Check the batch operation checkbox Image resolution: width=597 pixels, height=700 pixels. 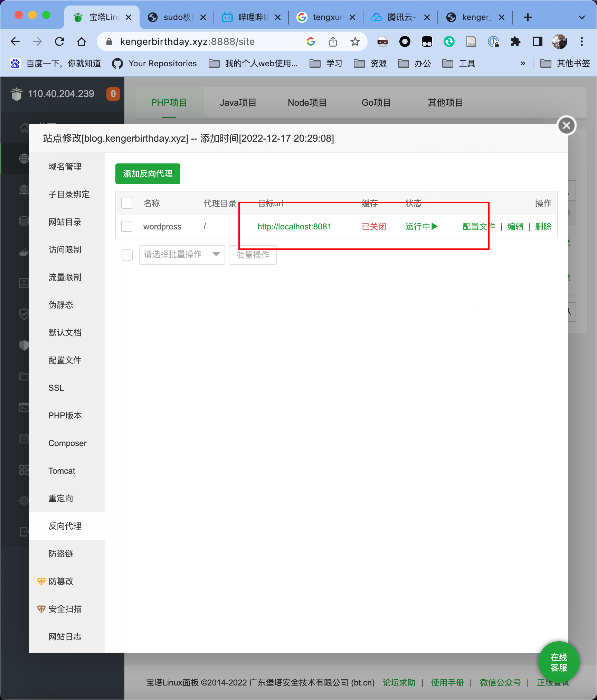click(x=127, y=255)
